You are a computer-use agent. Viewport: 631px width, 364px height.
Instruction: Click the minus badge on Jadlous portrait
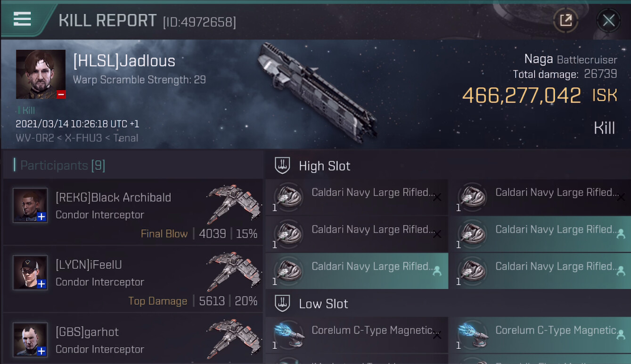pyautogui.click(x=61, y=94)
